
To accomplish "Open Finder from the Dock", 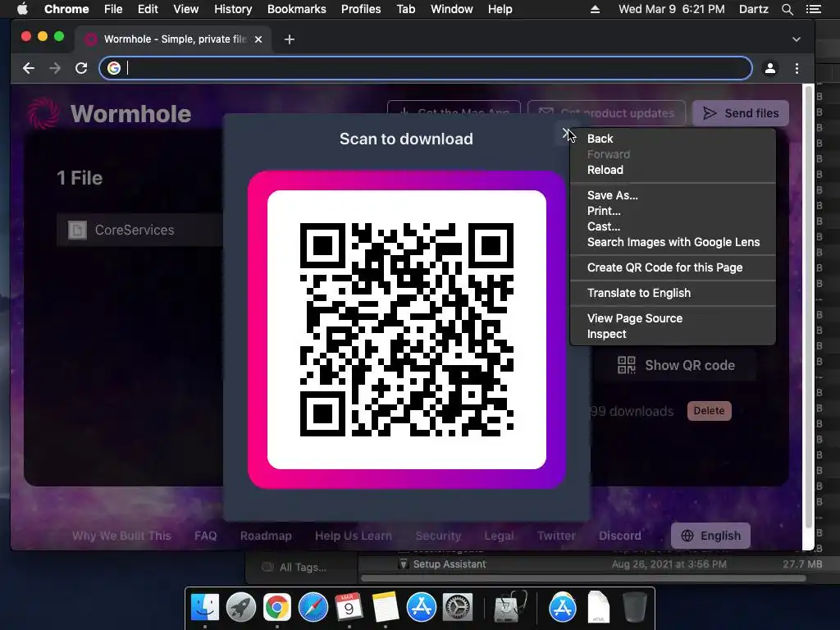I will 205,608.
